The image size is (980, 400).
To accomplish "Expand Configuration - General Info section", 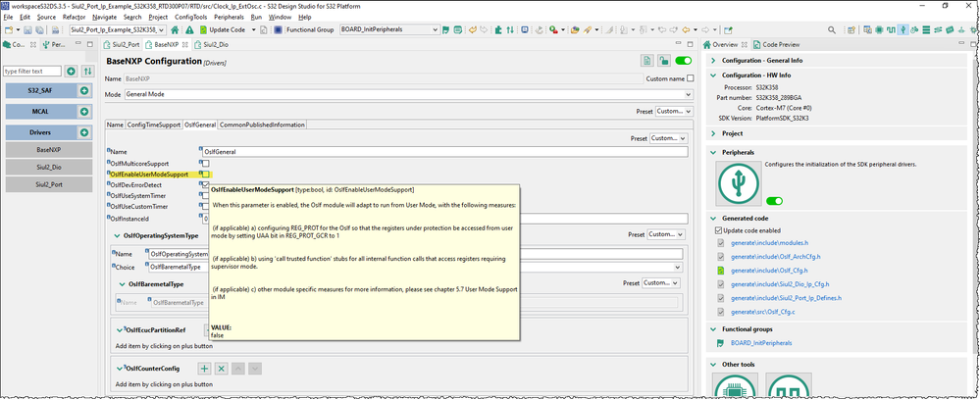I will coord(714,61).
